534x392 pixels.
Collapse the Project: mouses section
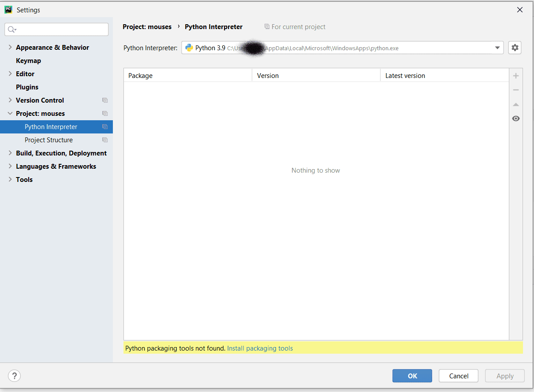(x=10, y=113)
